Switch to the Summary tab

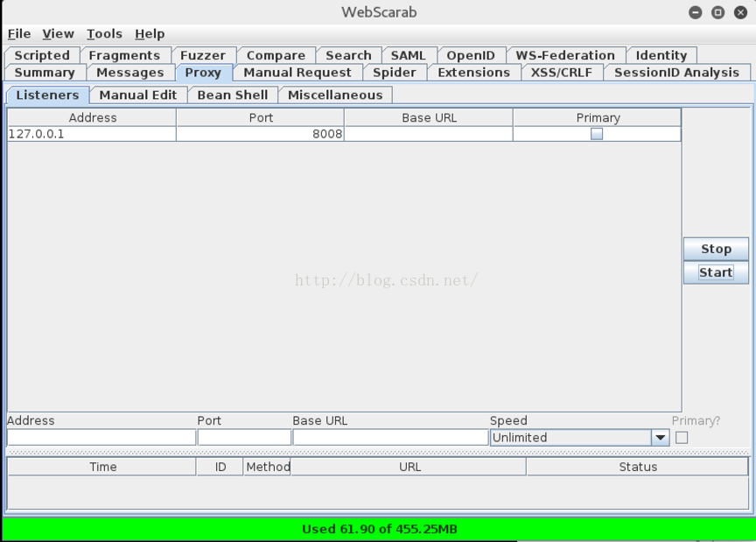point(45,73)
